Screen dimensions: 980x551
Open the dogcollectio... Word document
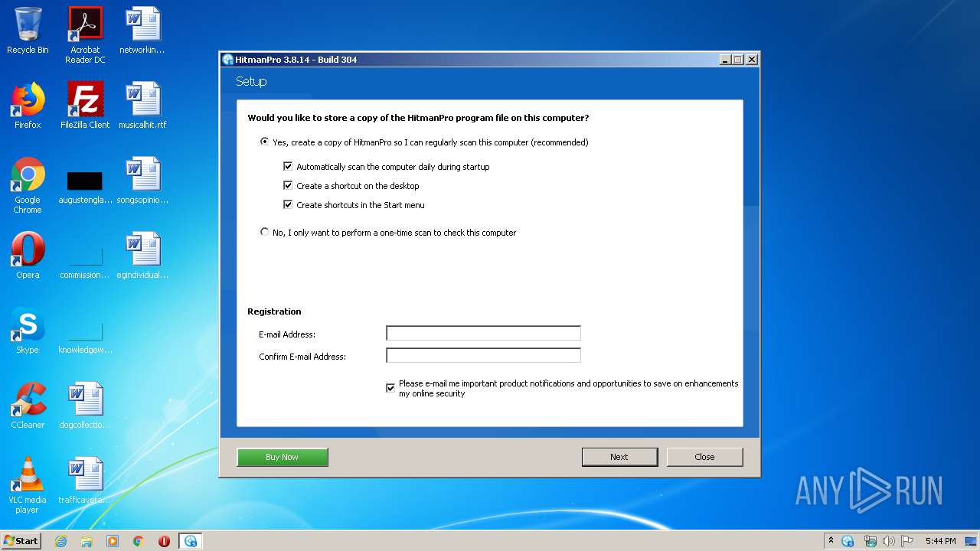tap(85, 406)
